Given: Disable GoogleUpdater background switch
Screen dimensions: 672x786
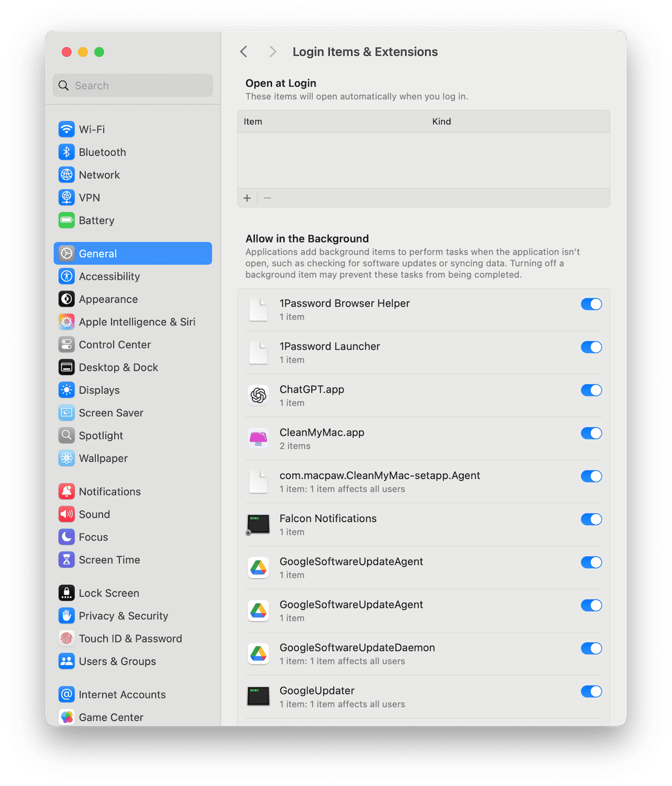Looking at the screenshot, I should click(x=591, y=692).
